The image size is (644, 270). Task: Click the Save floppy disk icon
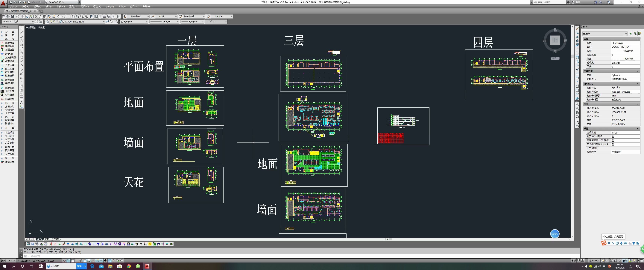tap(12, 16)
